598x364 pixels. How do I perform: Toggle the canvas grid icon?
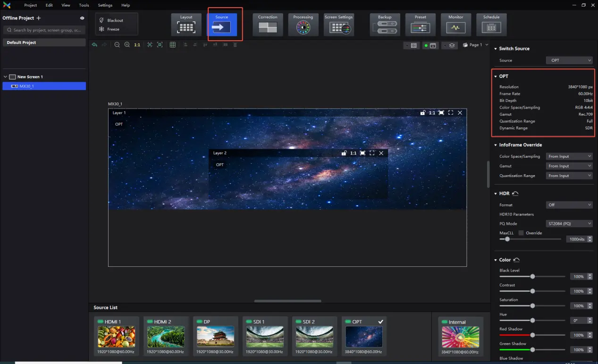click(173, 45)
